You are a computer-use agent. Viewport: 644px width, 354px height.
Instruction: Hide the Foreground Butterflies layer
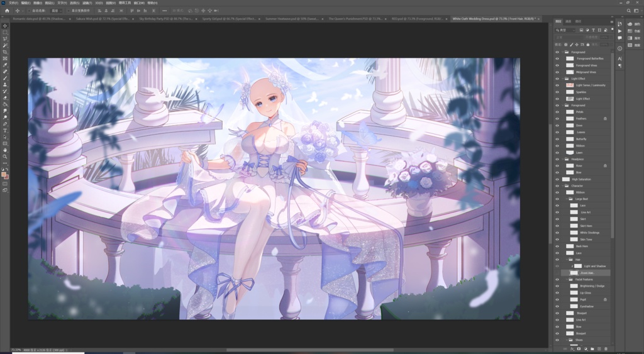557,58
